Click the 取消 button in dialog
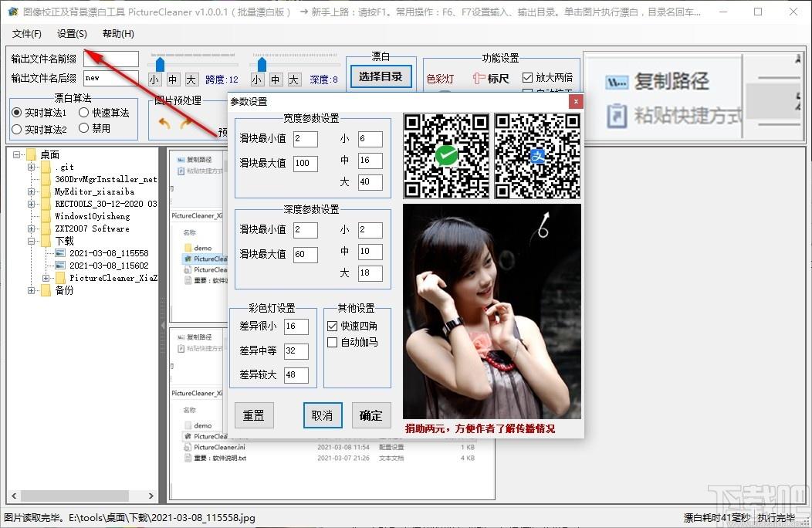Screen dimensions: 812x528 click(x=323, y=415)
